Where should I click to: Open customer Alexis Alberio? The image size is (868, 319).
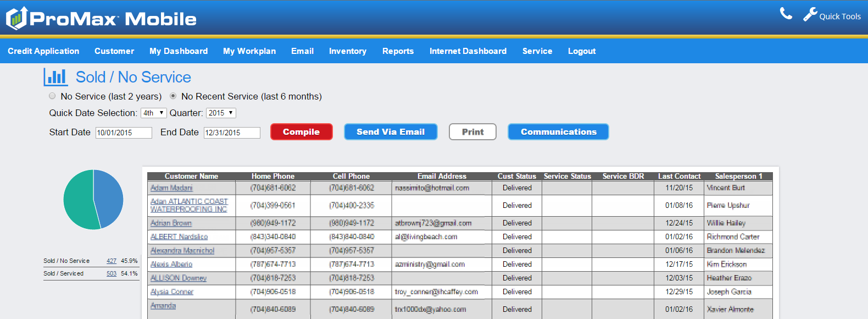pyautogui.click(x=171, y=265)
